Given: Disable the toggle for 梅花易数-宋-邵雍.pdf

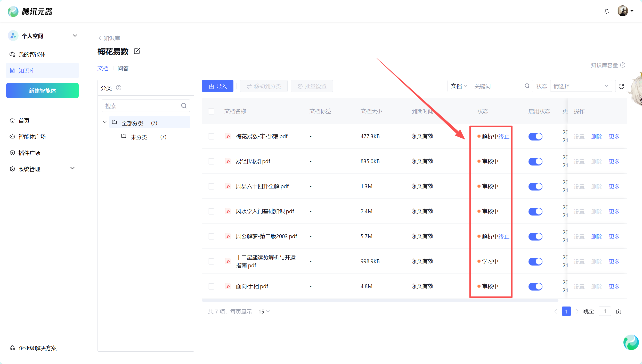Looking at the screenshot, I should 535,136.
